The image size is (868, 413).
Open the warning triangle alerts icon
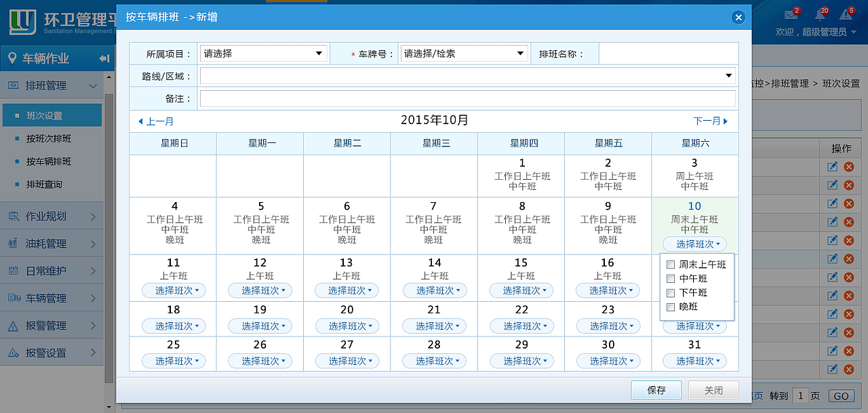846,15
